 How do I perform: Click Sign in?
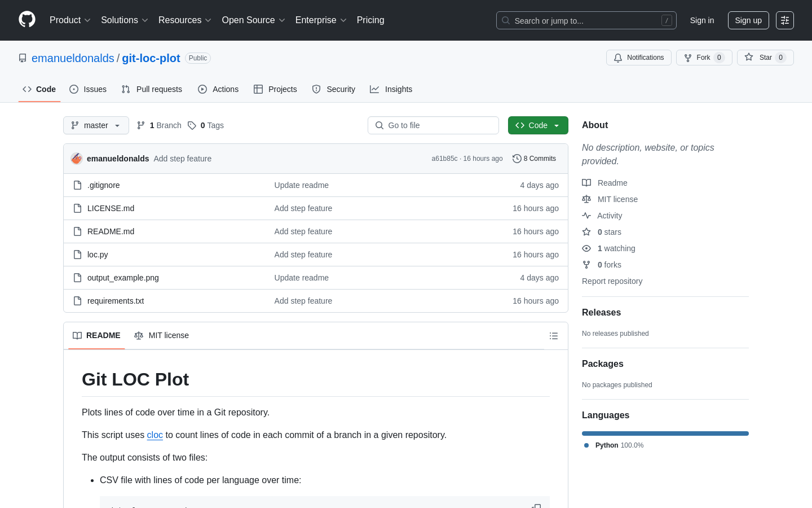pos(702,20)
